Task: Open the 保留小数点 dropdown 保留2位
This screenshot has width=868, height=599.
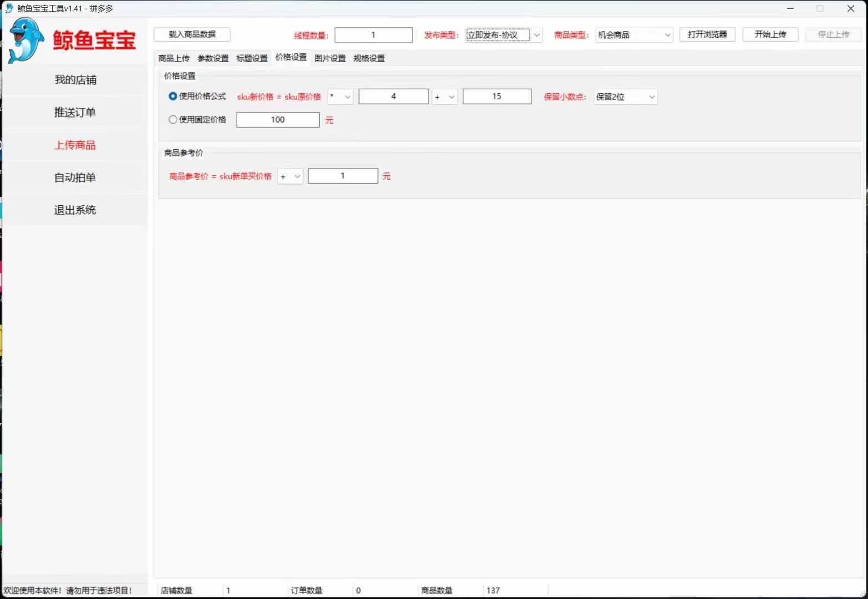Action: click(625, 97)
